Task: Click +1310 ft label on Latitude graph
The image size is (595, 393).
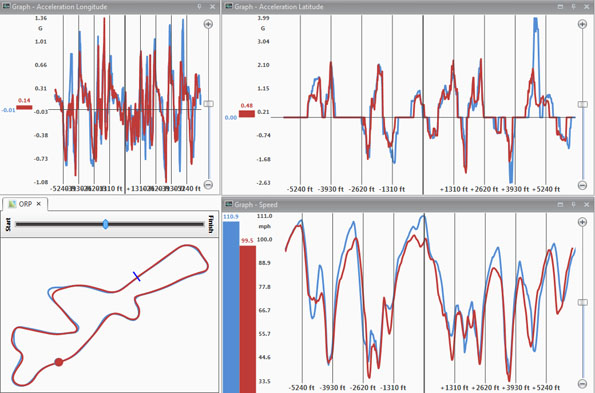Action: pos(454,189)
